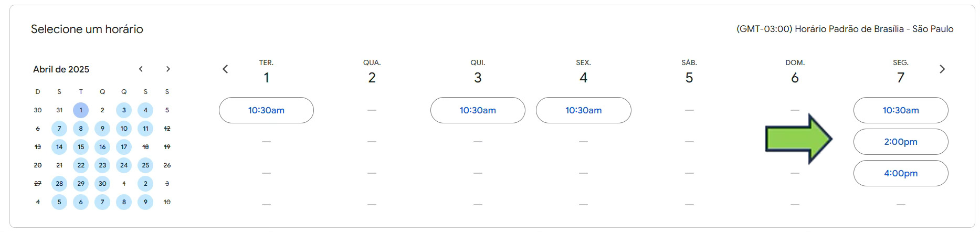This screenshot has height=232, width=980.
Task: Click April 28 in mini calendar
Action: tap(59, 184)
